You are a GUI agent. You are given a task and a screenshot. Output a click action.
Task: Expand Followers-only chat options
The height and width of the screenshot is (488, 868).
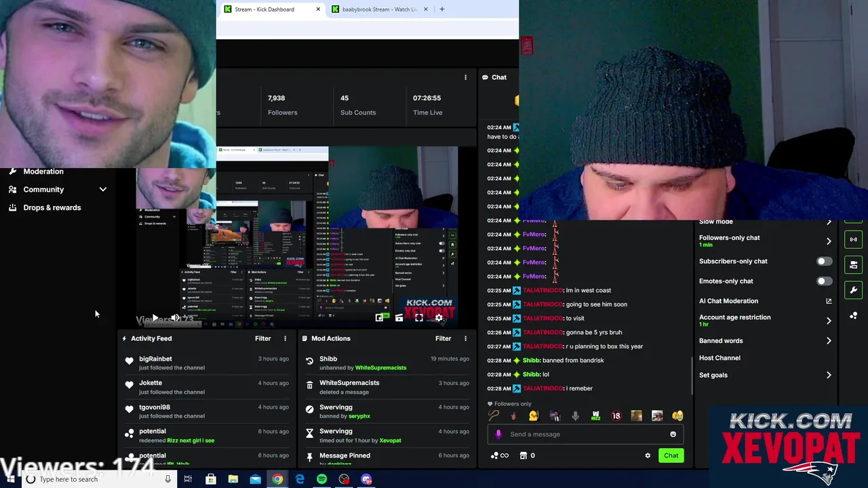click(829, 241)
